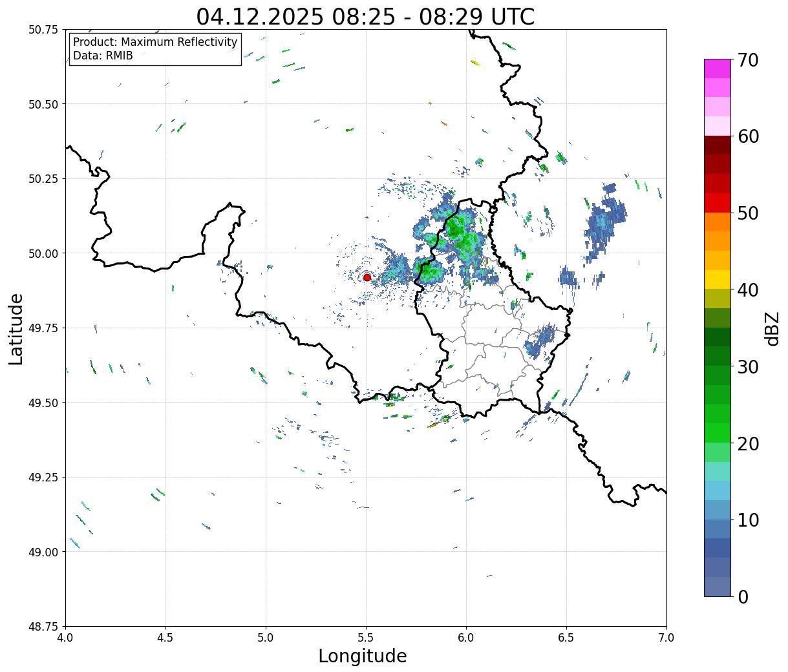Click the colorbar tick label 70
This screenshot has width=788, height=672.
748,60
